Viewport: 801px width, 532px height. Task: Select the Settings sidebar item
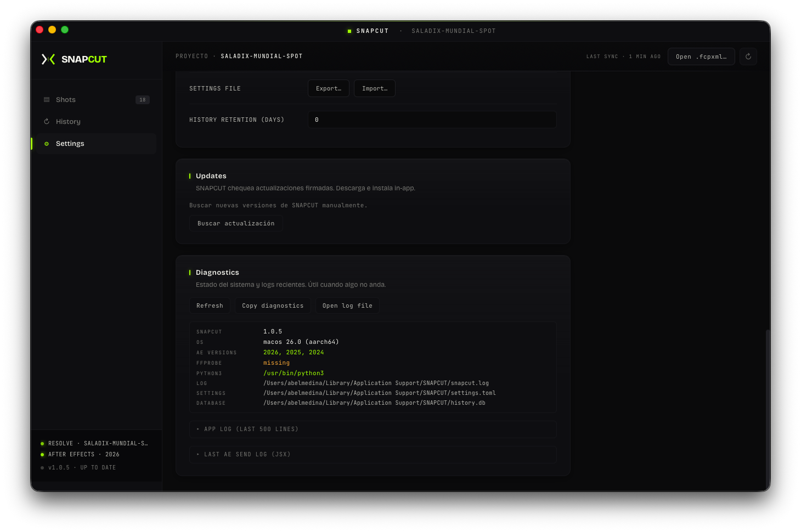96,144
